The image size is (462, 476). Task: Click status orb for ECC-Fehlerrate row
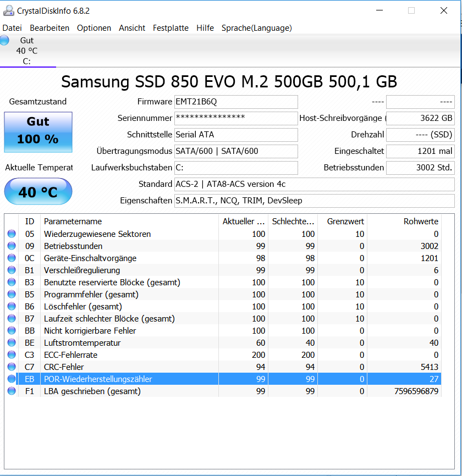pos(12,355)
